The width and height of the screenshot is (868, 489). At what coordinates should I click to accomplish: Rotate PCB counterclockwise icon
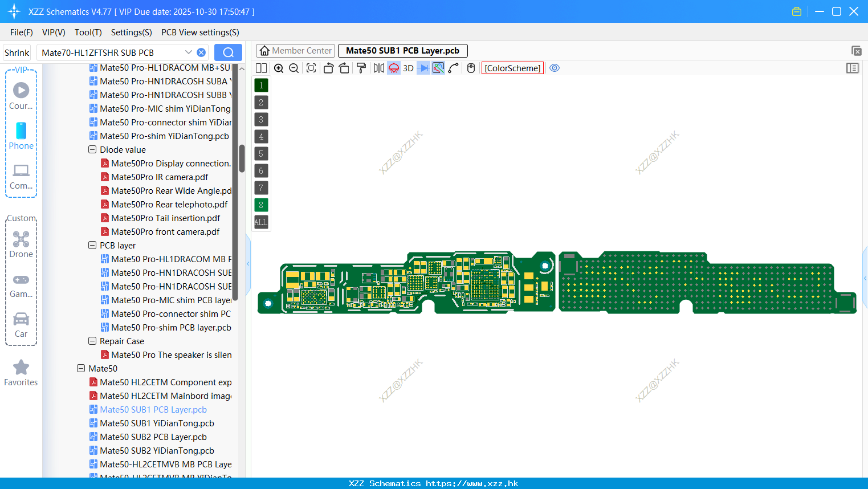pyautogui.click(x=328, y=68)
